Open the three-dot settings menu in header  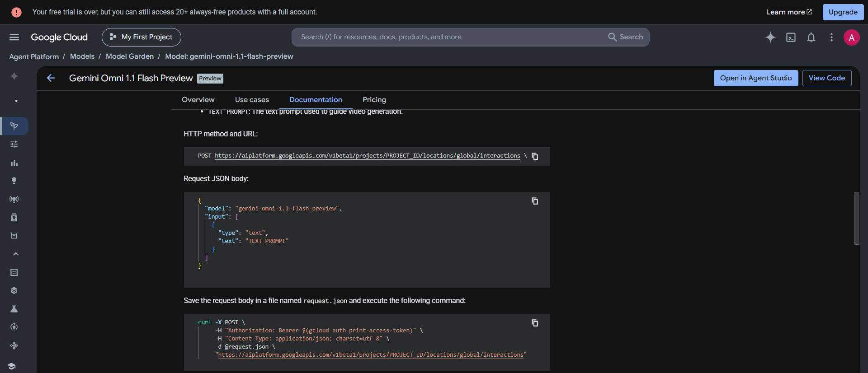tap(831, 37)
